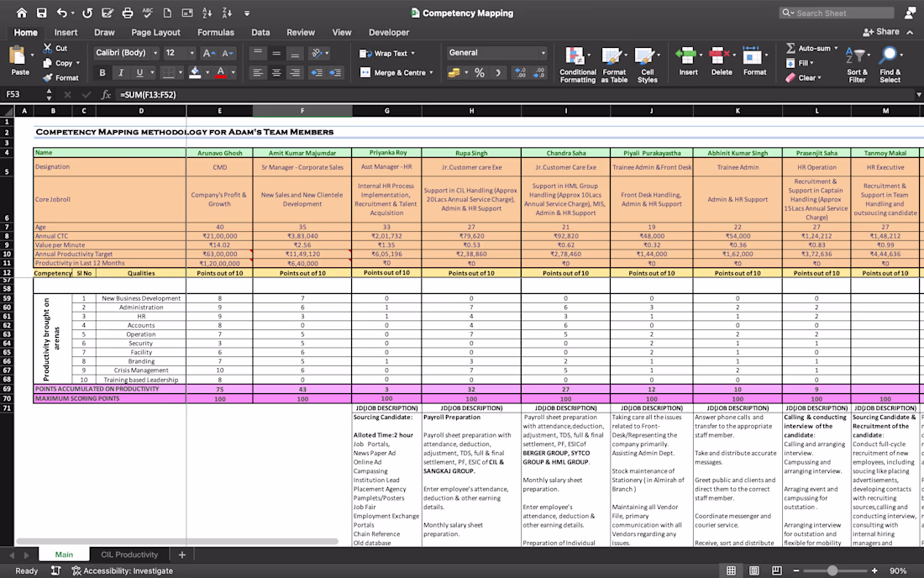This screenshot has width=924, height=578.
Task: Apply the red font colour
Action: tap(220, 72)
